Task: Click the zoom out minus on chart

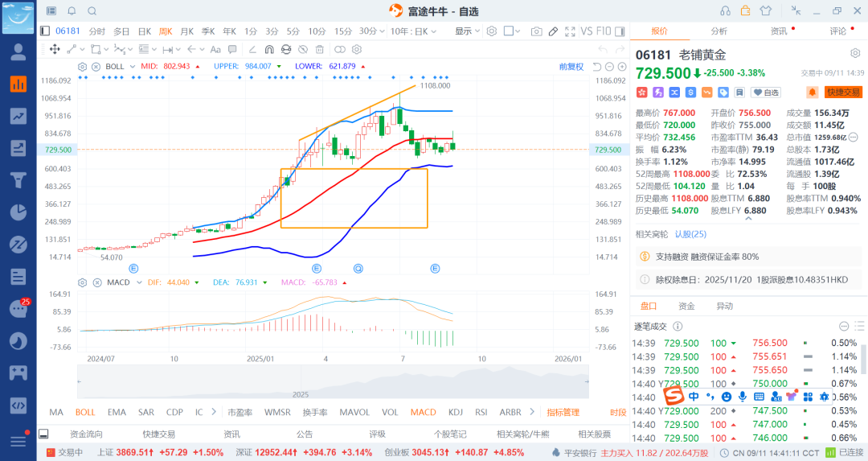Action: (x=609, y=67)
